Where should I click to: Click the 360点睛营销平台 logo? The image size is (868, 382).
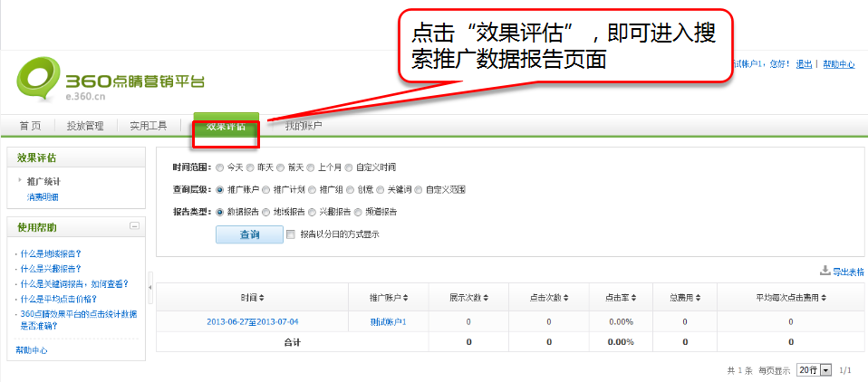click(x=109, y=77)
